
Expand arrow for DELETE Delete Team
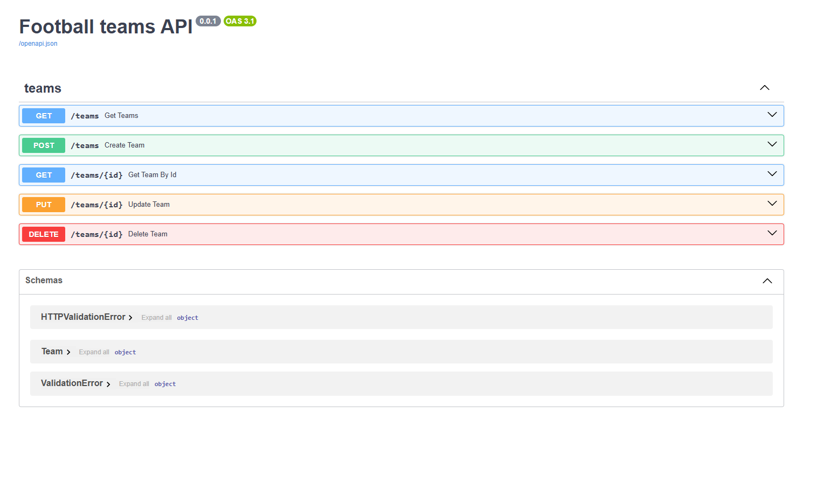[772, 233]
